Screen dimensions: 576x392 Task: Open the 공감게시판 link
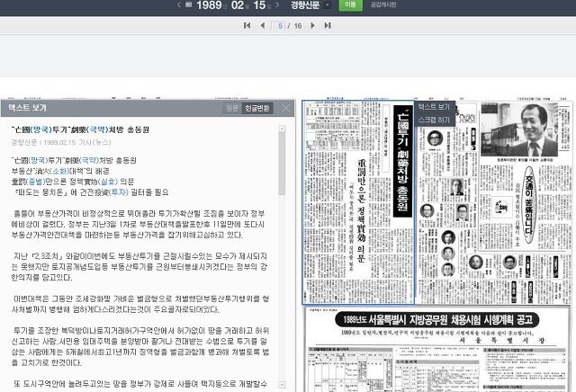(383, 4)
